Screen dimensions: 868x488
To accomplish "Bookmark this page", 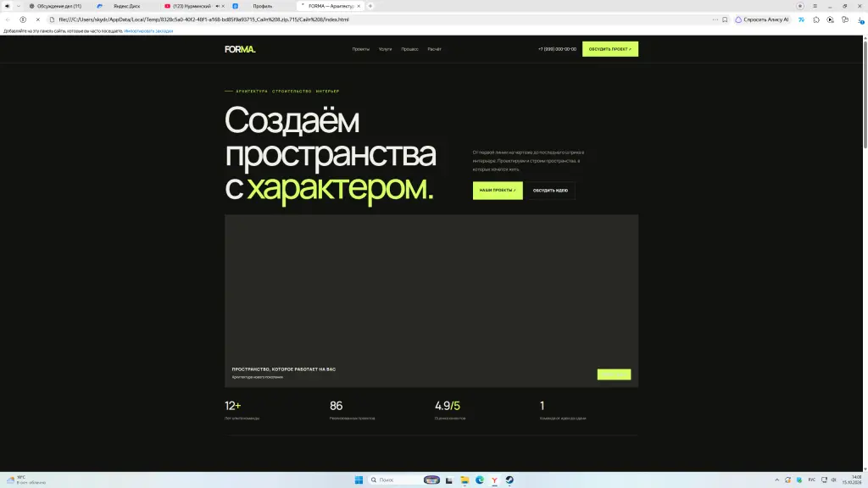I will pos(725,19).
